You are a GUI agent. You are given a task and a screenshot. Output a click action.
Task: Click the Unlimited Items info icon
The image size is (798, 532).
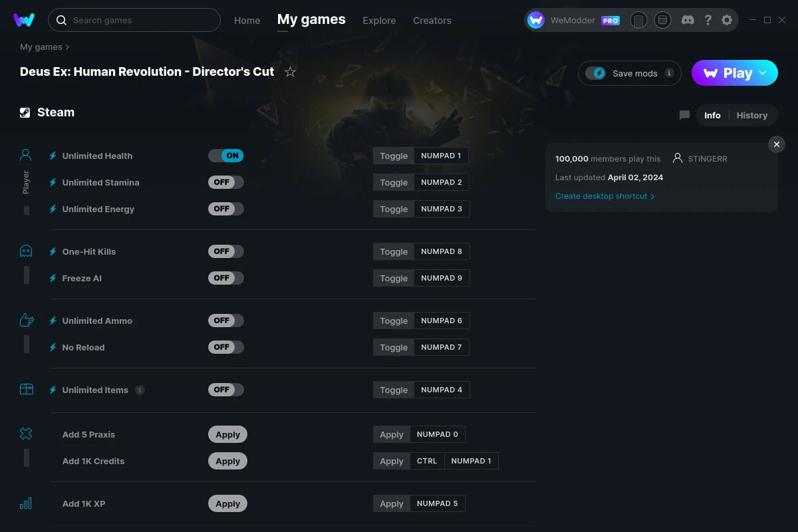point(140,390)
